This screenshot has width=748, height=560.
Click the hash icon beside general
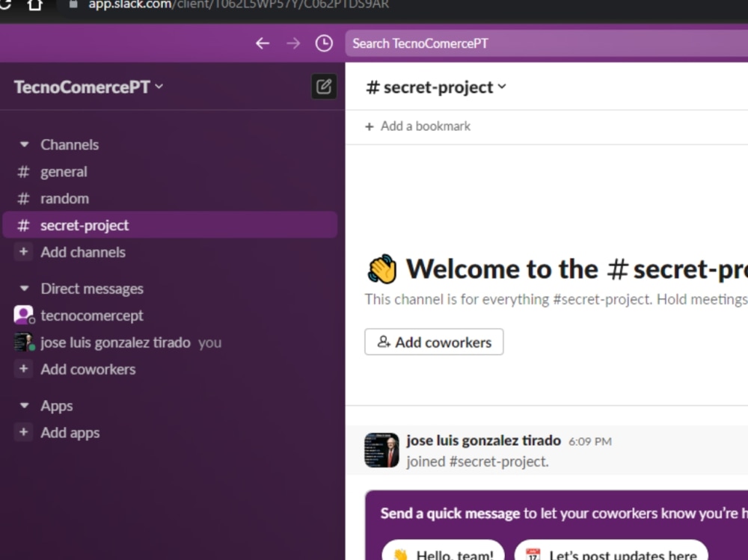23,172
